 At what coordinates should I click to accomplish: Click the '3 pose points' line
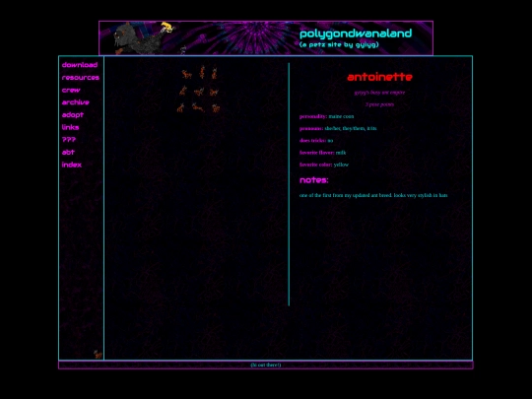tap(379, 104)
